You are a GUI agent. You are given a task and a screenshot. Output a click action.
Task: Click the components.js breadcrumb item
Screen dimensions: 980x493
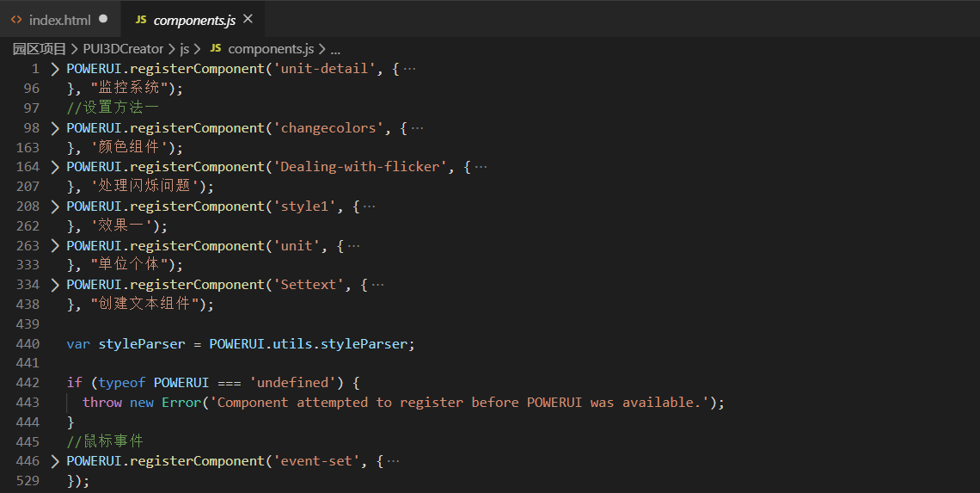[271, 49]
